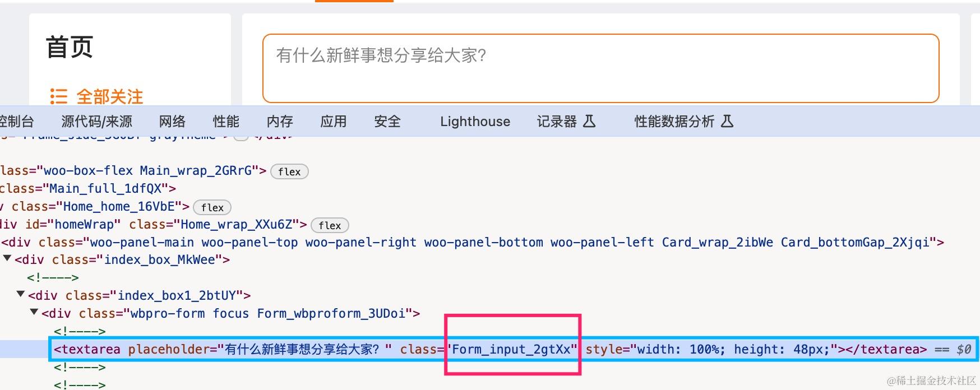Image resolution: width=980 pixels, height=390 pixels.
Task: Select the textarea Form_input_2gtXx node
Action: coord(490,349)
